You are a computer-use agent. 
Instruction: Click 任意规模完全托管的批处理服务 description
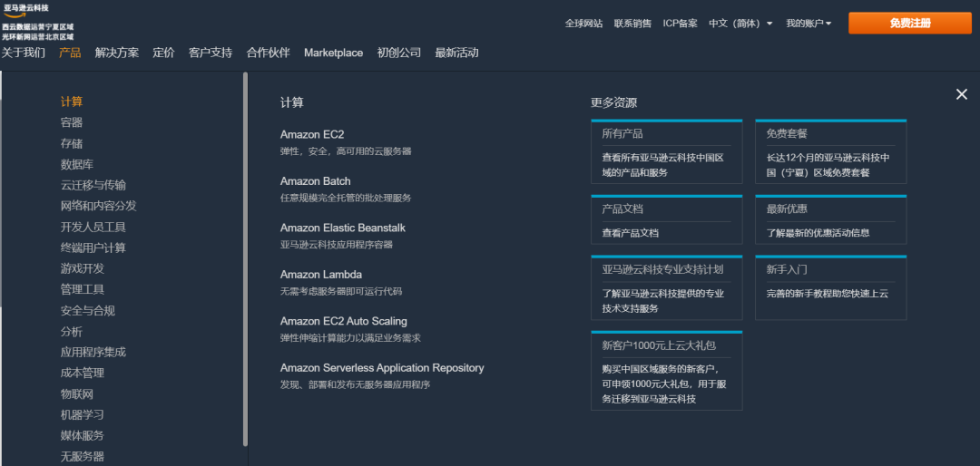pos(346,198)
